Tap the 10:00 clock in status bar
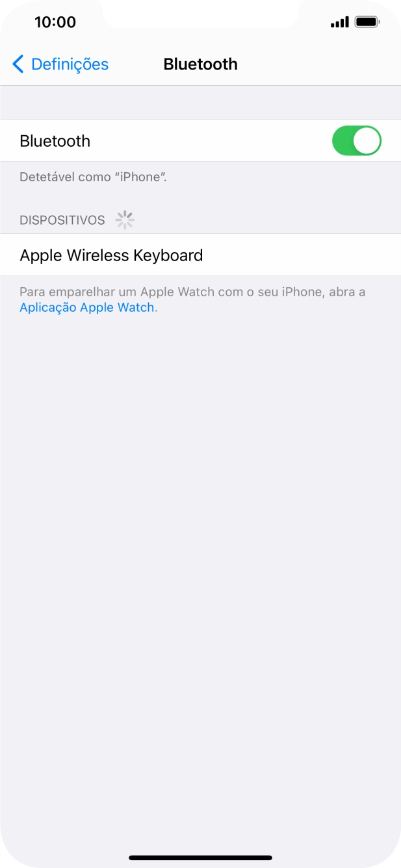 click(55, 22)
